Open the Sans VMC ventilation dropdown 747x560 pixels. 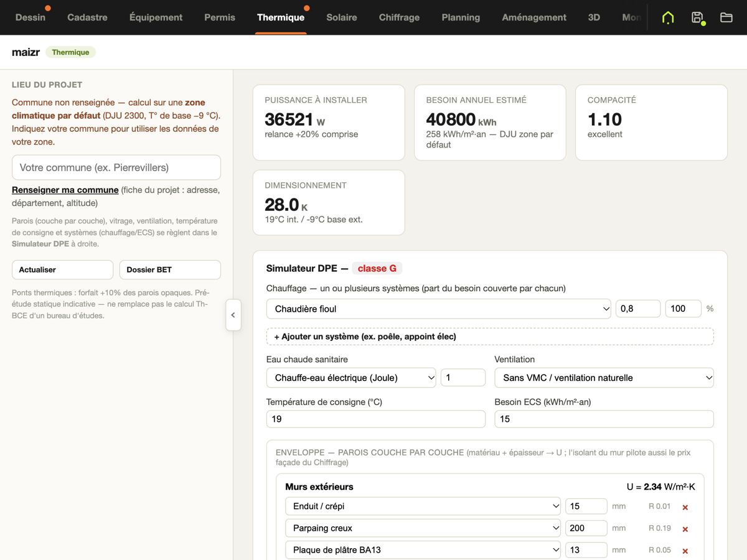point(604,378)
